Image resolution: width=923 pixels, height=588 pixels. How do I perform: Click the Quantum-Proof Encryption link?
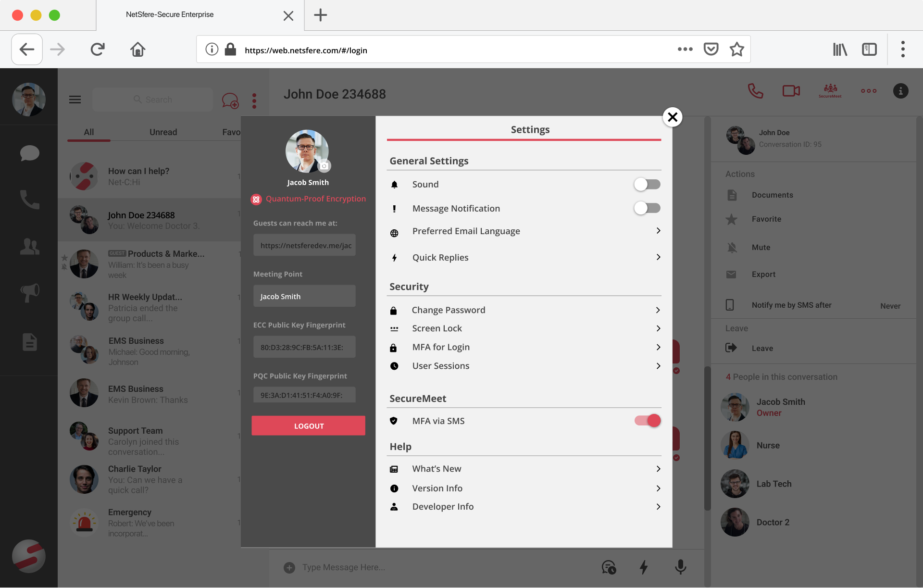315,199
